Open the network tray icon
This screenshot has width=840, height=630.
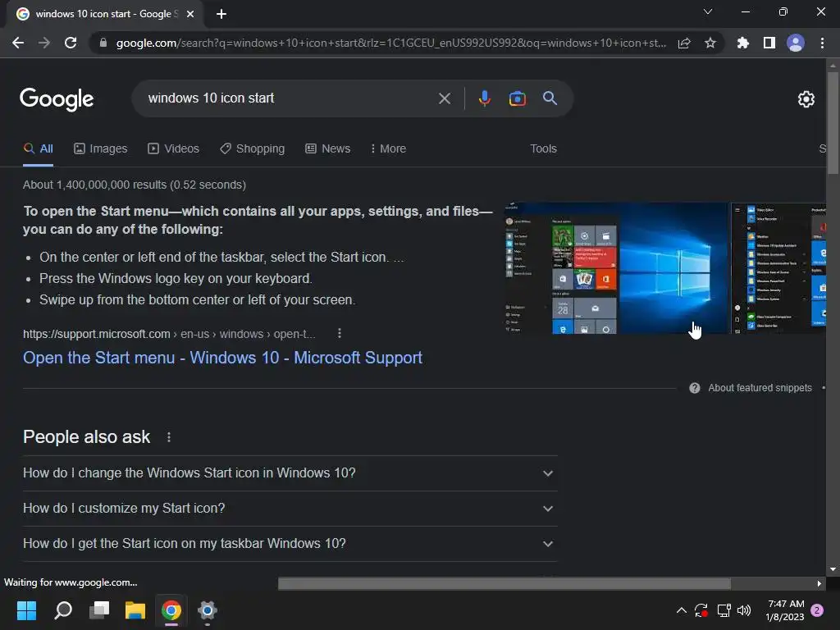pos(724,610)
